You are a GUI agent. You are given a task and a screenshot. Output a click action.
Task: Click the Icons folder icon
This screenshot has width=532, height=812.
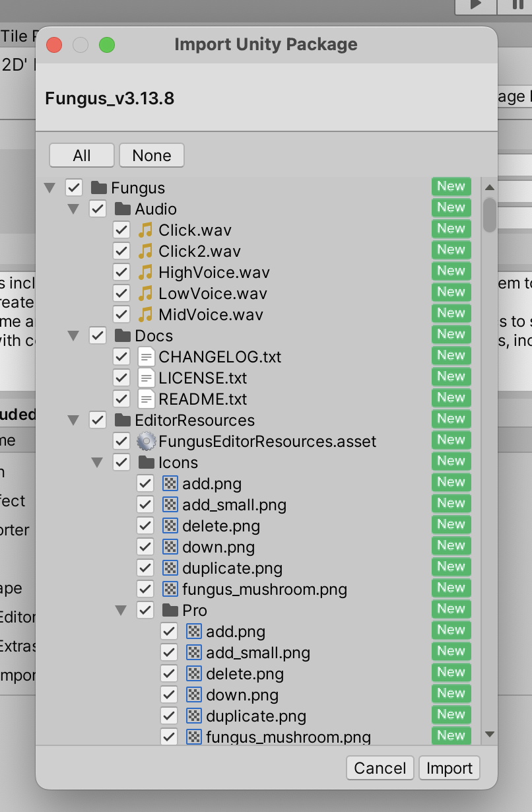(146, 463)
